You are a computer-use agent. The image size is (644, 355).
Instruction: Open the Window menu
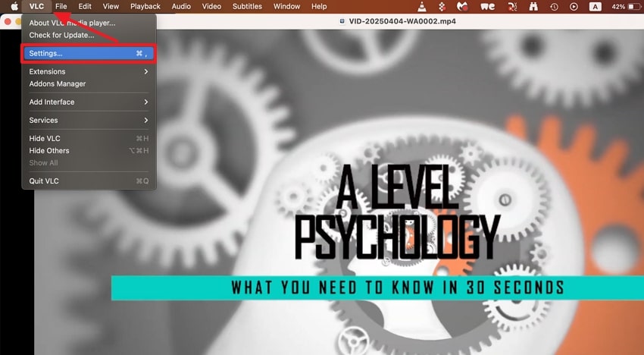(x=286, y=7)
